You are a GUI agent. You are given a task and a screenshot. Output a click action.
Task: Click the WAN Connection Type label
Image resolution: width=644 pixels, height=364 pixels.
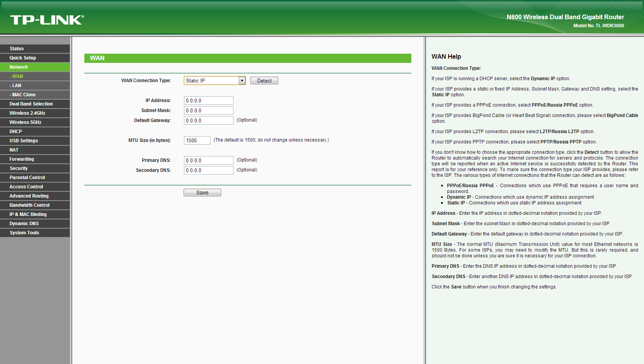point(146,81)
